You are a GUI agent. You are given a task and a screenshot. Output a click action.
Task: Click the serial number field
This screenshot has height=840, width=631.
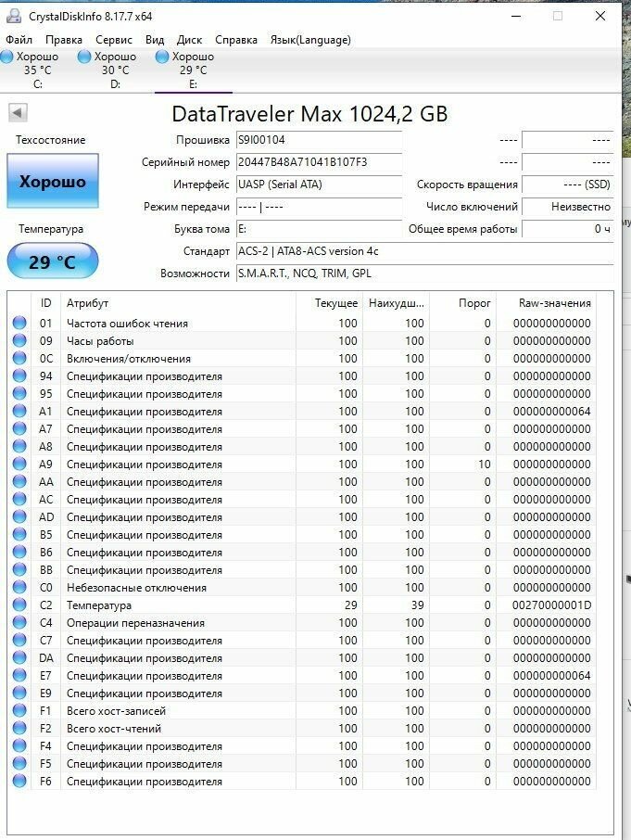tap(319, 162)
